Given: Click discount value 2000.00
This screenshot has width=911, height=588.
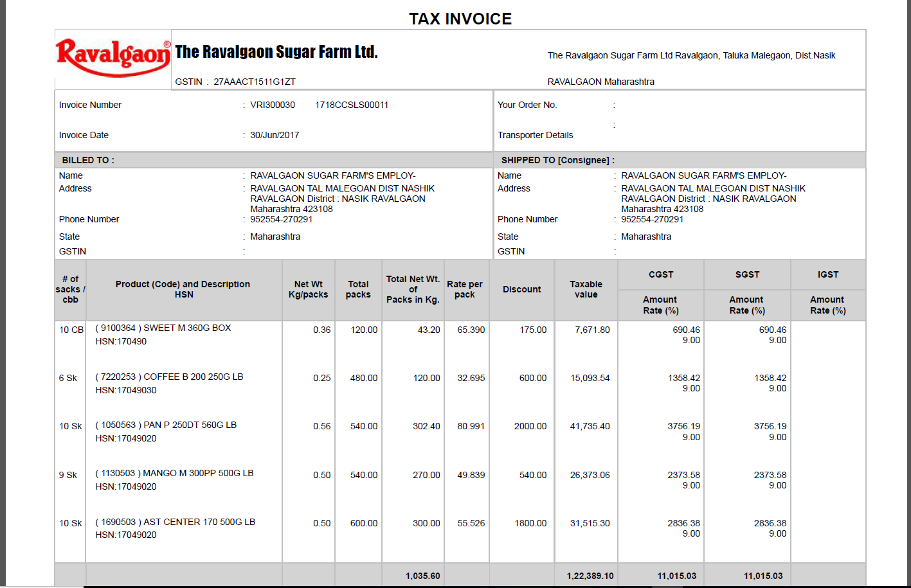Looking at the screenshot, I should (x=530, y=426).
